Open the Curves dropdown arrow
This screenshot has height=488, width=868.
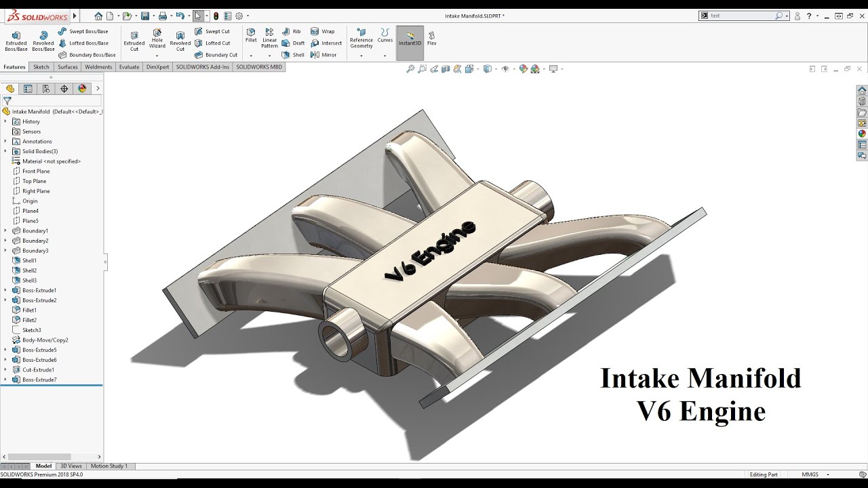point(385,56)
